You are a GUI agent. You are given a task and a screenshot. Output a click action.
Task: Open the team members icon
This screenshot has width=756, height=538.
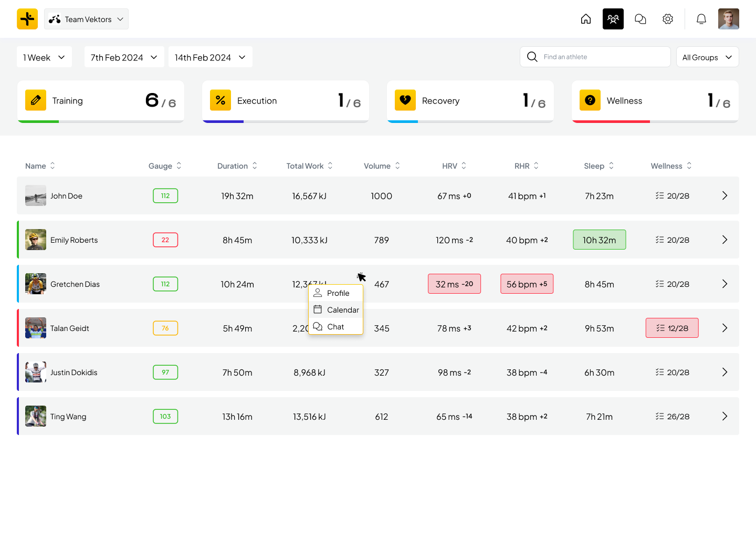pos(613,19)
